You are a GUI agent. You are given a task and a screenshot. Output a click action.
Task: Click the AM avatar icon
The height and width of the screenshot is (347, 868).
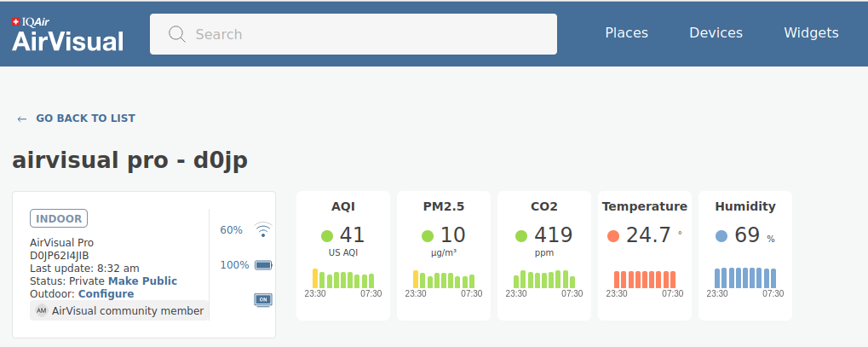(x=42, y=311)
